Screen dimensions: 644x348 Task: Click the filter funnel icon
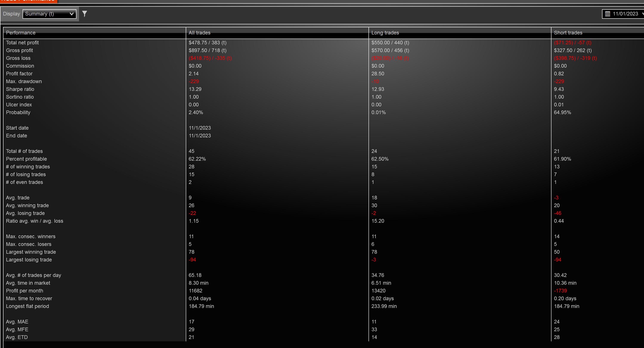click(x=85, y=14)
